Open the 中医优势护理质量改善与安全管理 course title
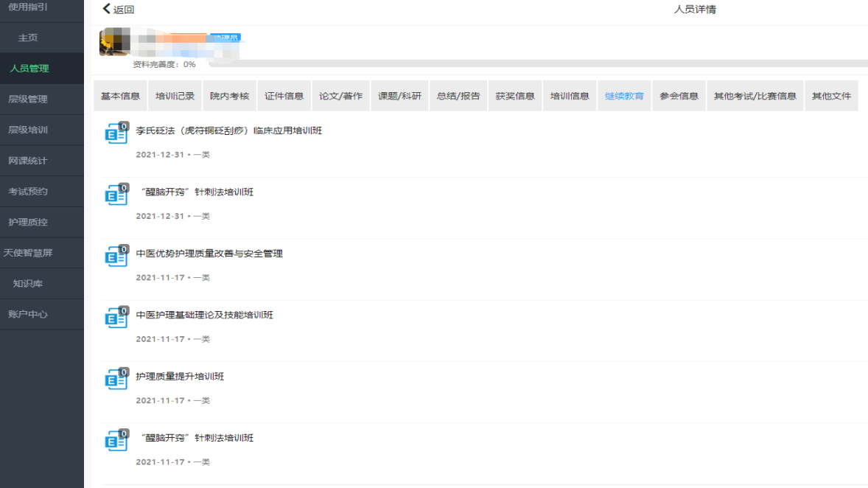Screen dimensions: 868x488 (x=209, y=254)
